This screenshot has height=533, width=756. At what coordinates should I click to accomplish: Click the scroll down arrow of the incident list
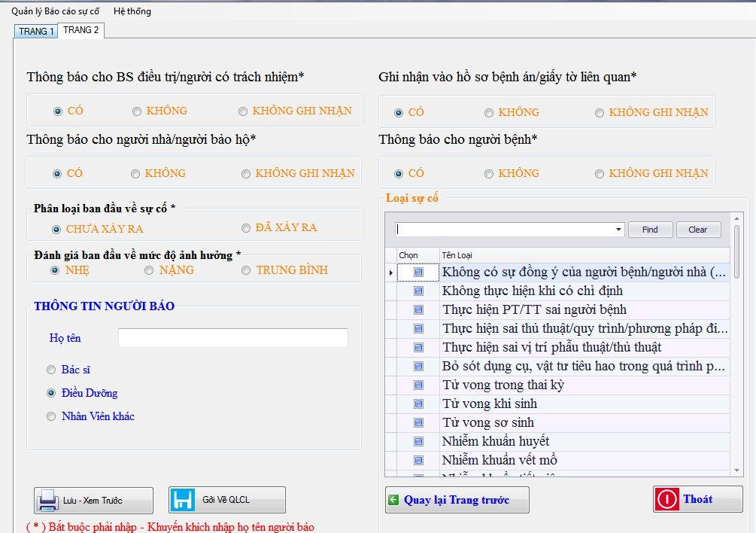coord(736,471)
